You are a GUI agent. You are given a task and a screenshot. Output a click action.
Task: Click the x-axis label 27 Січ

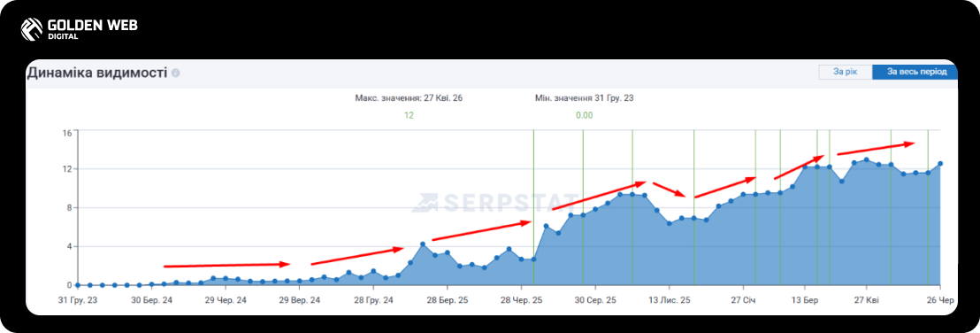743,301
